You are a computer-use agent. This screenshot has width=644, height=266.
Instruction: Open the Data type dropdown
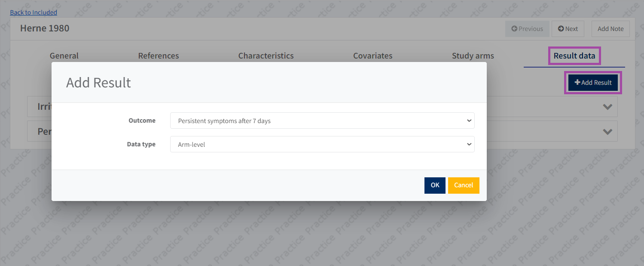(x=322, y=145)
